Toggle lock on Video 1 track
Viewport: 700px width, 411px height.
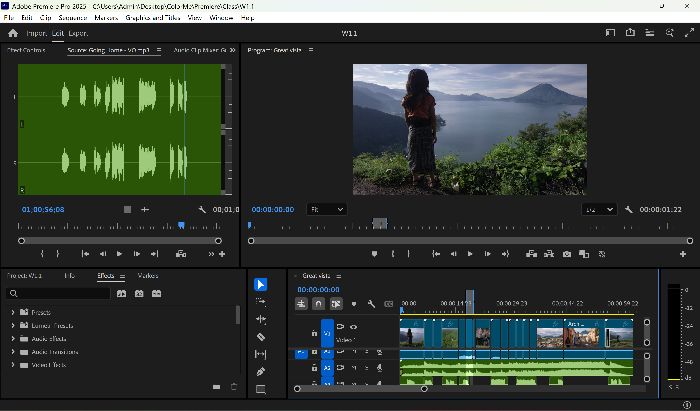(x=314, y=333)
